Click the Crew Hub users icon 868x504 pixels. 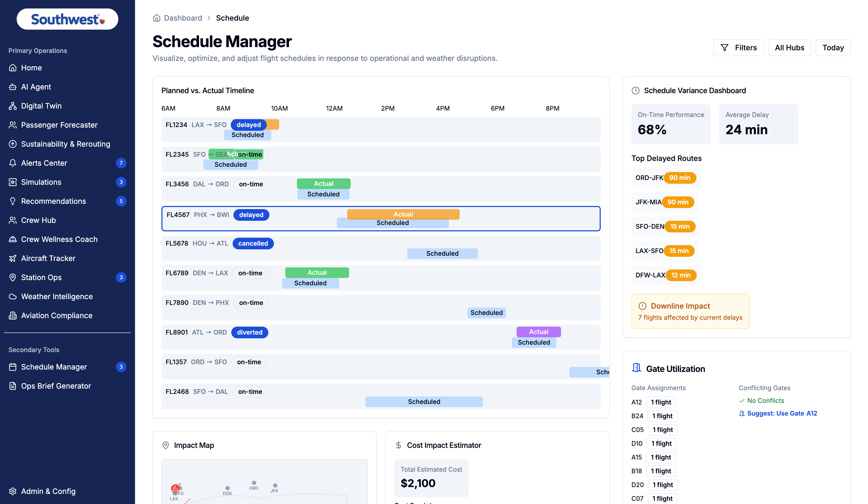(x=13, y=220)
